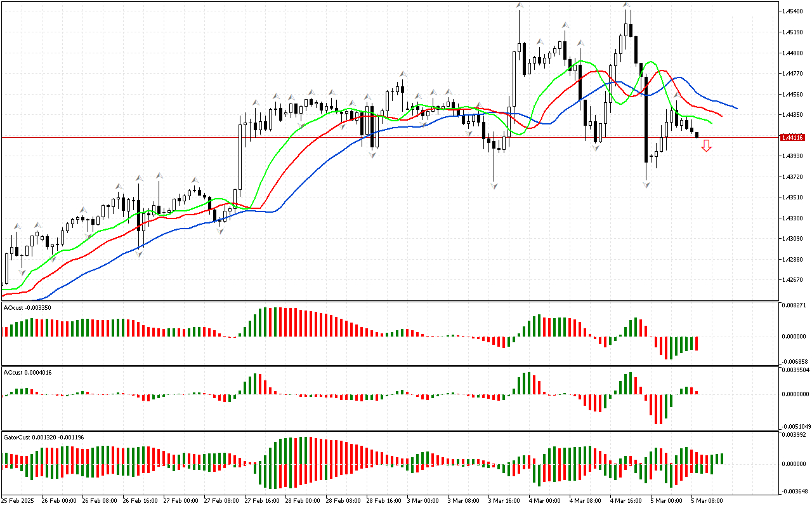Click price scale value 1.42880

pos(792,259)
